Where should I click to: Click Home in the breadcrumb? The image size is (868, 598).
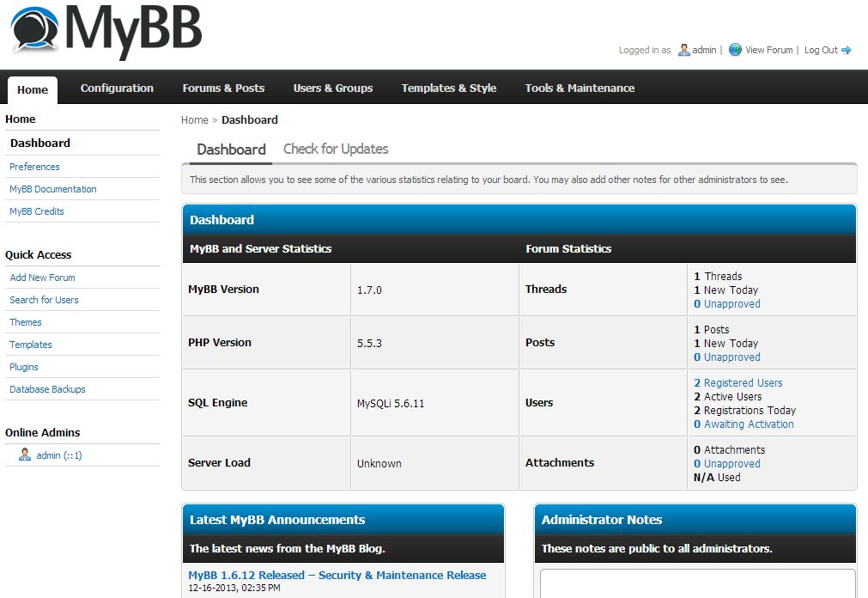click(x=195, y=119)
